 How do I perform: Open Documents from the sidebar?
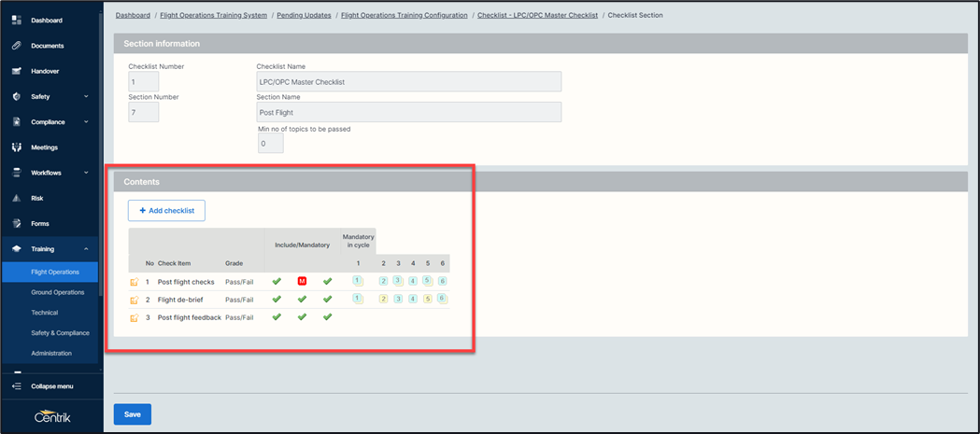(47, 46)
